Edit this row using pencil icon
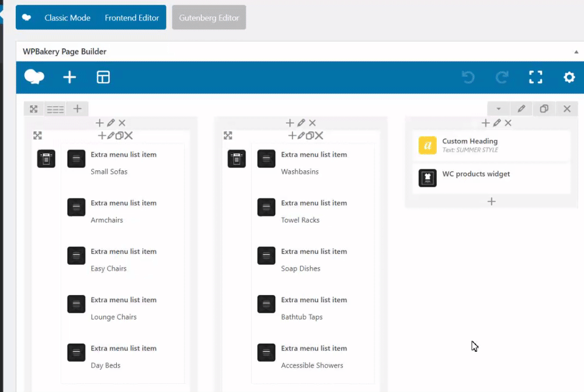Viewport: 584px width, 392px height. (521, 108)
